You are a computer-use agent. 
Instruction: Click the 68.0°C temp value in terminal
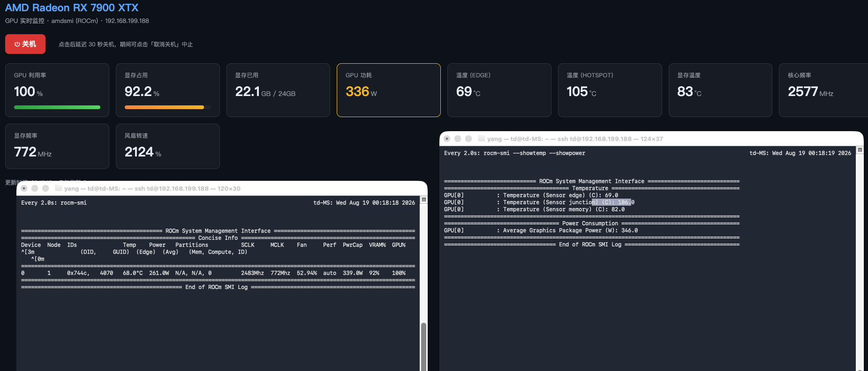pyautogui.click(x=133, y=273)
